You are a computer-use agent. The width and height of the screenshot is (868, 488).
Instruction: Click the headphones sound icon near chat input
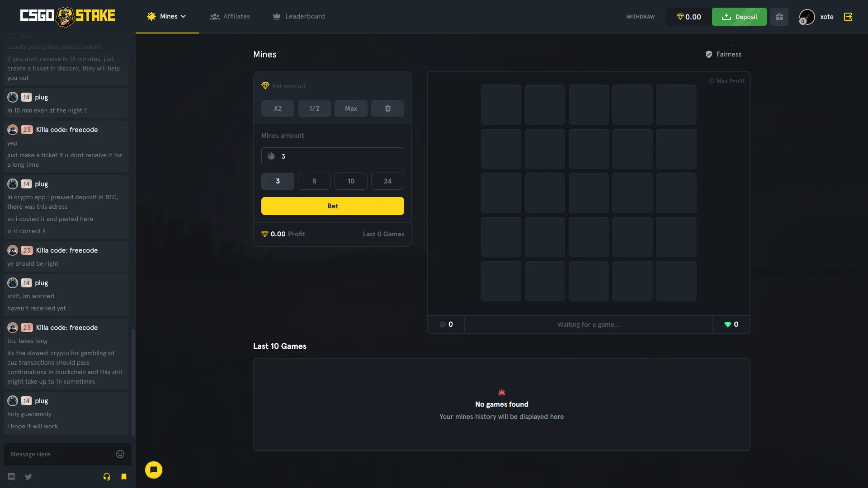pos(107,477)
